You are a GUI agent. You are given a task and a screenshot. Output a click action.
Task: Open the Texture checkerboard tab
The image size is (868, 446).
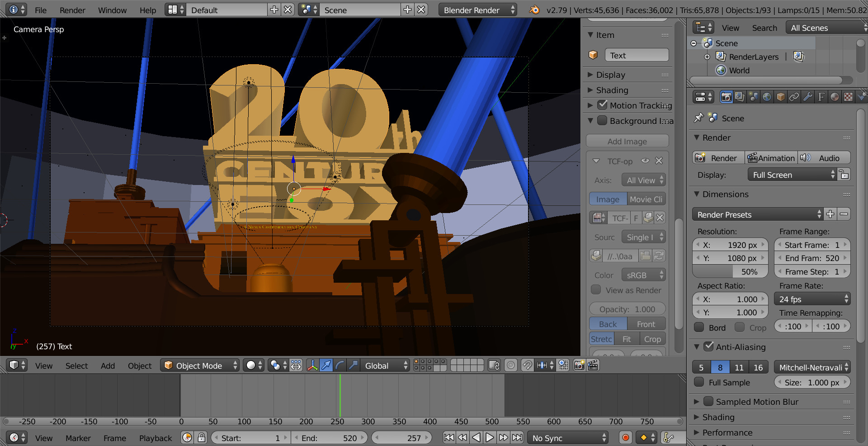(848, 97)
